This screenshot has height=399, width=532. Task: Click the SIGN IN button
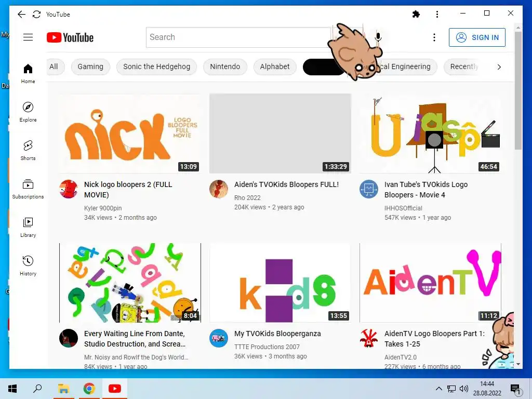[477, 37]
